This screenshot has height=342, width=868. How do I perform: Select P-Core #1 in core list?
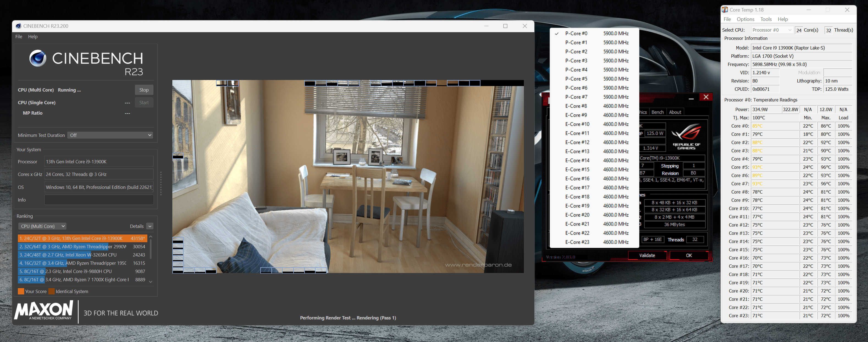tap(594, 42)
